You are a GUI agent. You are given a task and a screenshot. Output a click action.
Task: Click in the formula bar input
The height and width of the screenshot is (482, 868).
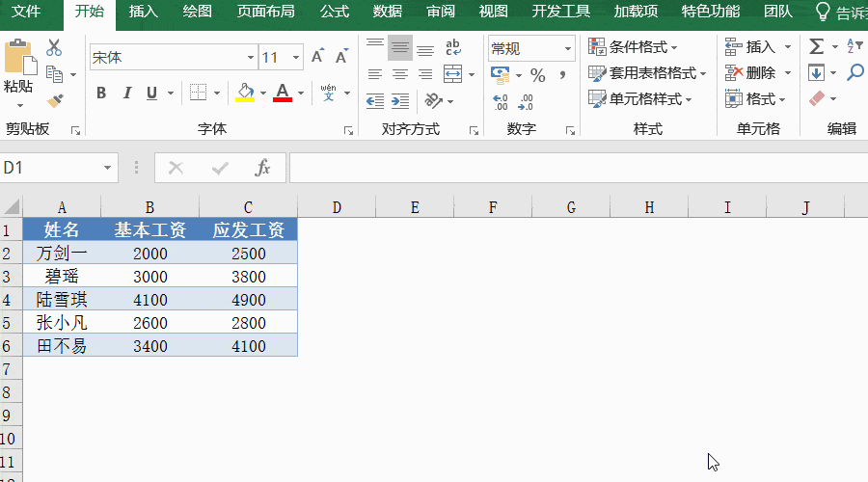click(x=579, y=168)
